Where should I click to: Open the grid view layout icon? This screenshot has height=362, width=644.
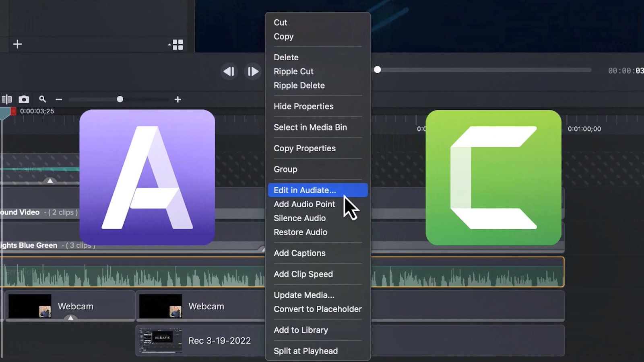[x=177, y=45]
